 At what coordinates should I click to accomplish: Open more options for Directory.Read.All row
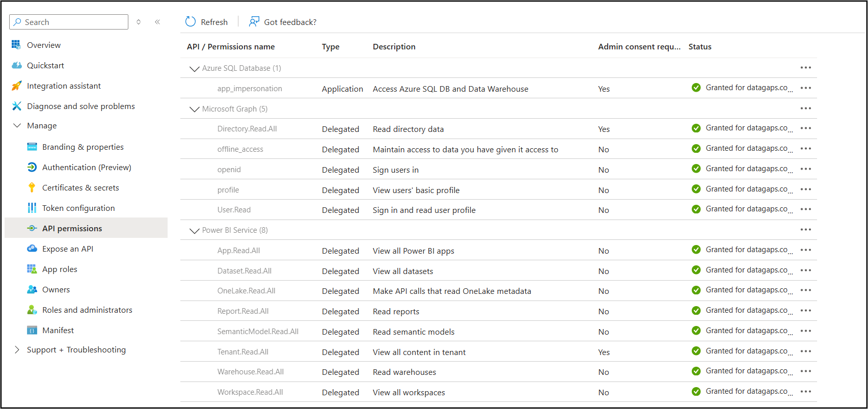coord(806,128)
